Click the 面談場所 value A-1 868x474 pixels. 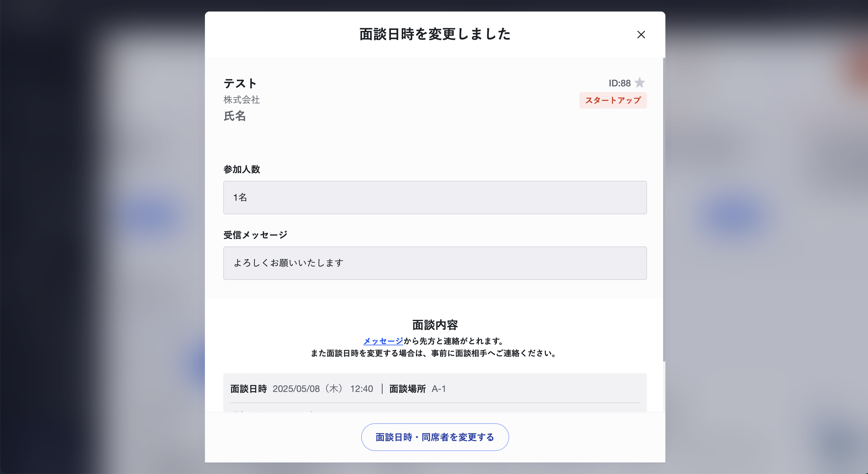pos(438,389)
